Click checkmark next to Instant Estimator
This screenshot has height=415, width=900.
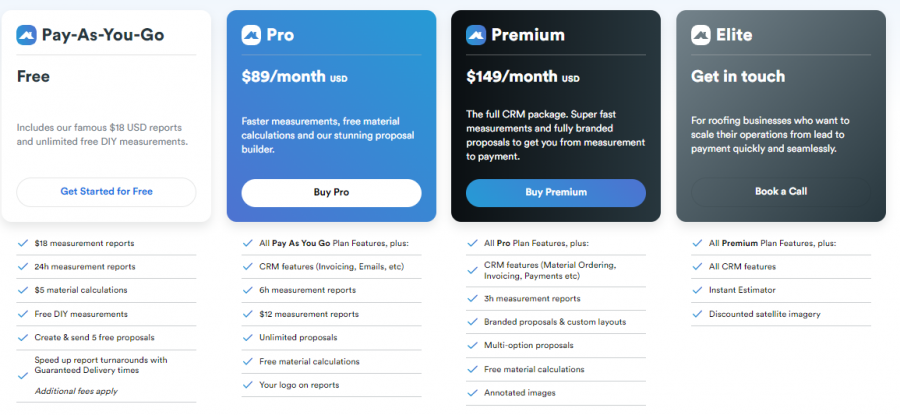696,290
